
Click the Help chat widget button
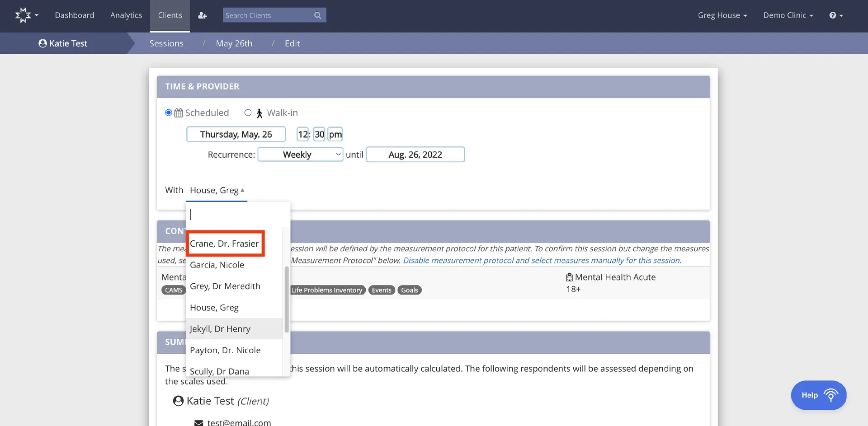coord(818,395)
